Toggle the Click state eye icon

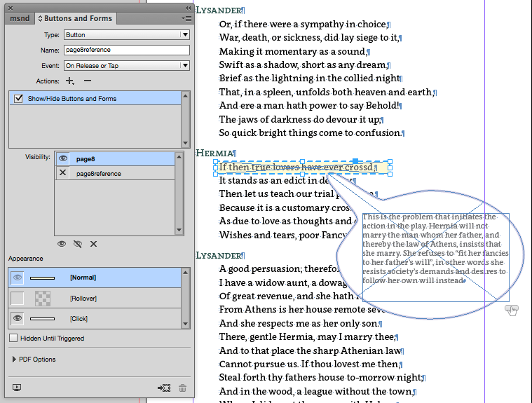(18, 318)
